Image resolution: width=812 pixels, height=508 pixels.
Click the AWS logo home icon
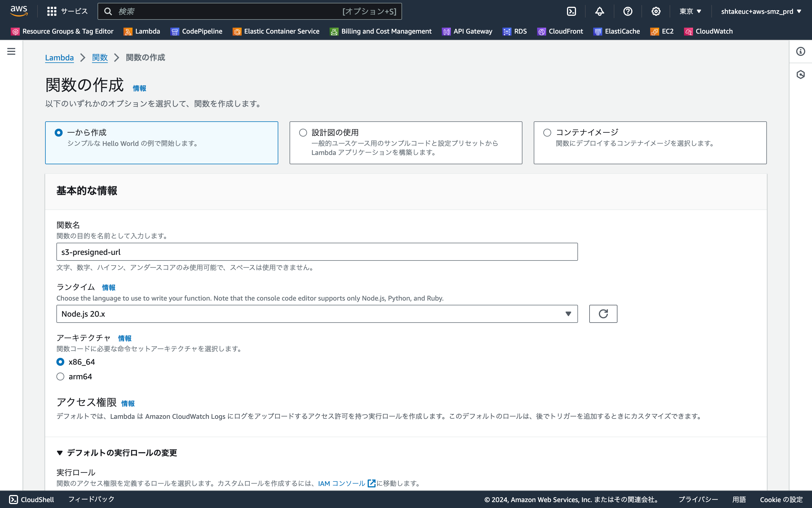(x=19, y=11)
